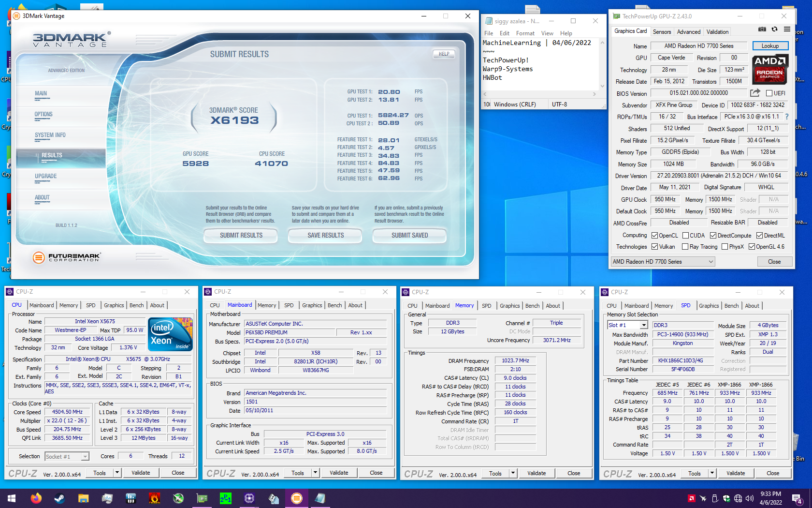Open the AMD Radeon HD 7700 Series dropdown
Image resolution: width=812 pixels, height=508 pixels.
[663, 262]
